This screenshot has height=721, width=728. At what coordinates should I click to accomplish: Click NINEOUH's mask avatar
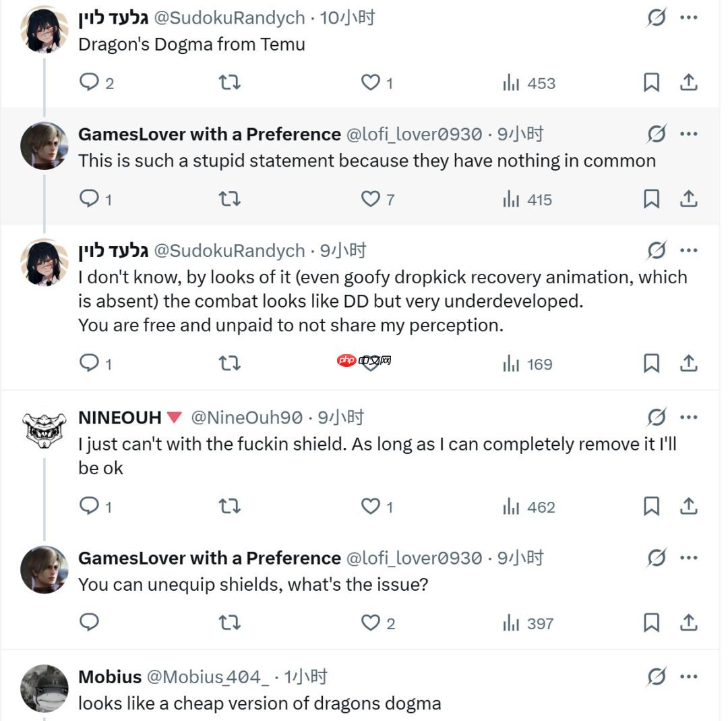(x=44, y=430)
